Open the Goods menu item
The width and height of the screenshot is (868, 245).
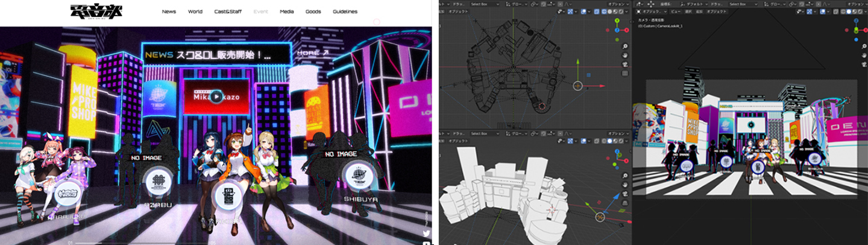coord(313,11)
